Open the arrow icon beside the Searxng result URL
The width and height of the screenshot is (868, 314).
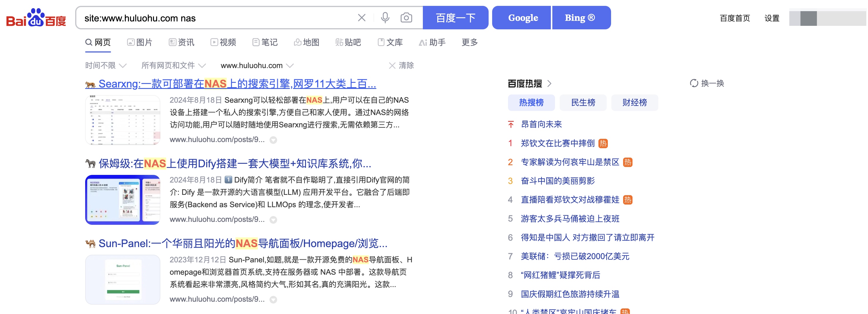pyautogui.click(x=273, y=140)
